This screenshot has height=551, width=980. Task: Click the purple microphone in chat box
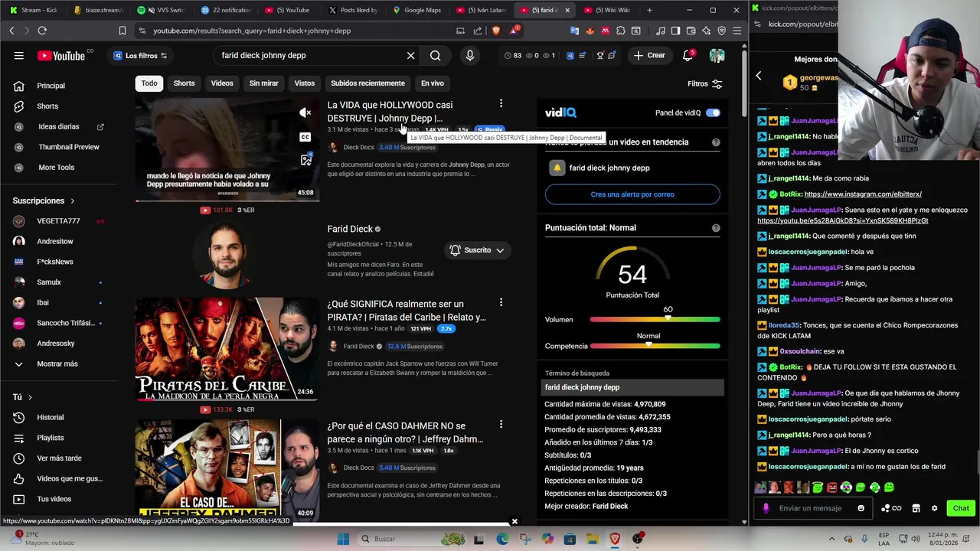point(766,508)
